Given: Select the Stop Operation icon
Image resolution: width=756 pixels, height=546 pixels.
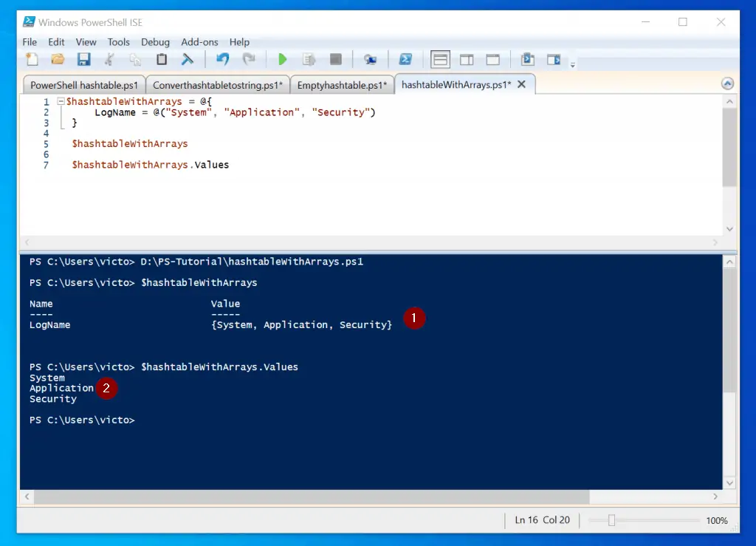Looking at the screenshot, I should tap(335, 59).
